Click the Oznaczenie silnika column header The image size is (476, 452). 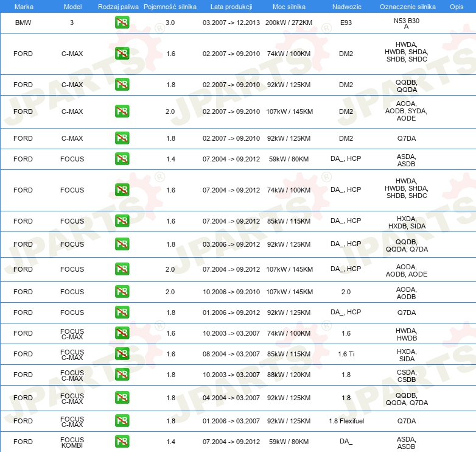coord(407,7)
